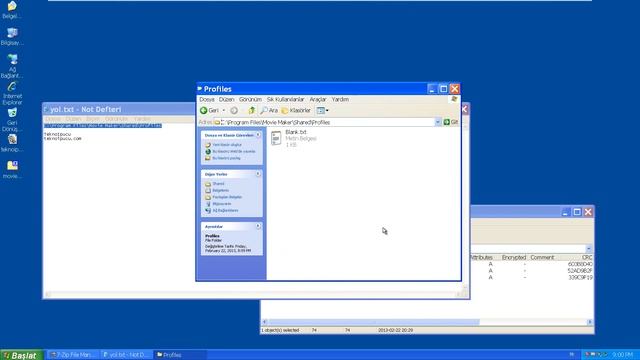The height and width of the screenshot is (360, 640).
Task: Open Belgelerim desktop icon
Action: pyautogui.click(x=12, y=10)
